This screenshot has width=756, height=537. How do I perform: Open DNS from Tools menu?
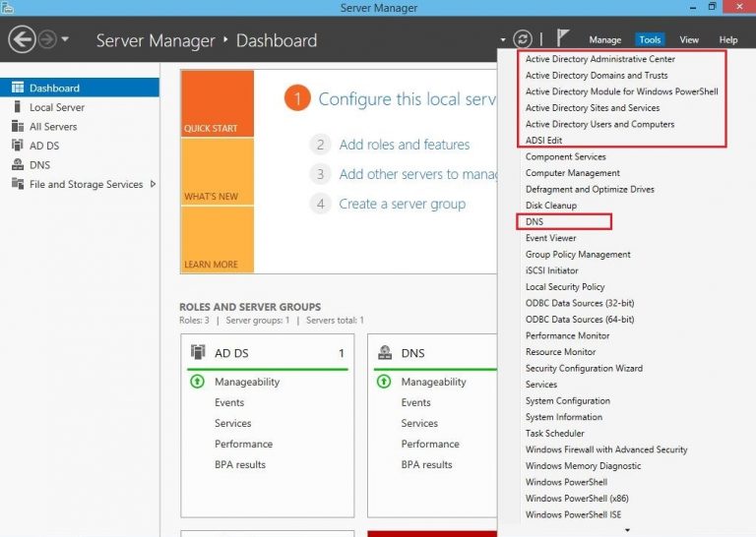[535, 221]
